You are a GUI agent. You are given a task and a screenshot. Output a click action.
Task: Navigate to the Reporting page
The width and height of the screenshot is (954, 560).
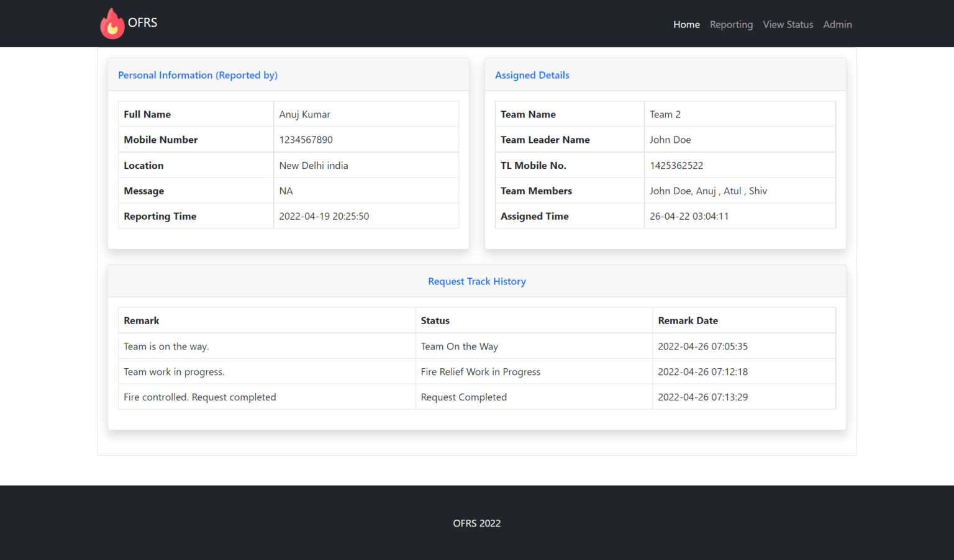pyautogui.click(x=731, y=24)
